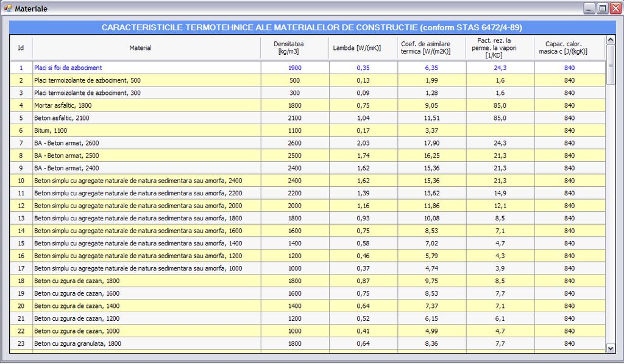Screen dimensions: 624x364
Task: Click thermal coefficient value '16,25'
Action: click(x=431, y=155)
